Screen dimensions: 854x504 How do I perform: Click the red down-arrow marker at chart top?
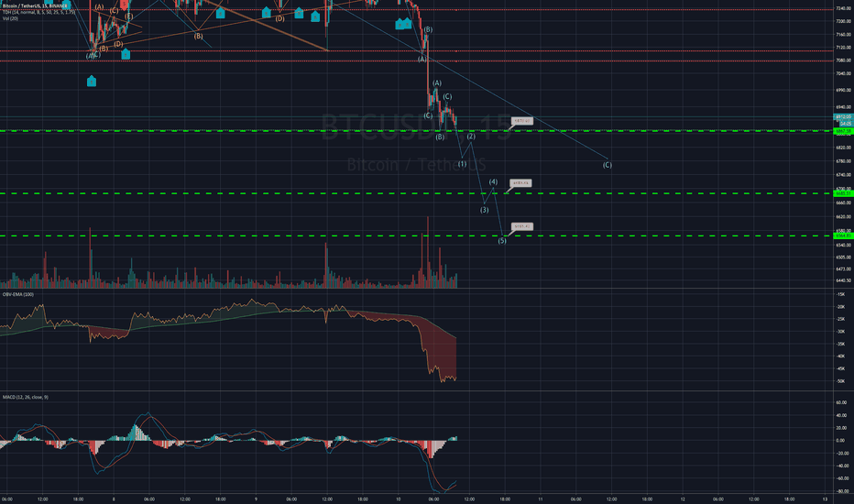[x=125, y=5]
